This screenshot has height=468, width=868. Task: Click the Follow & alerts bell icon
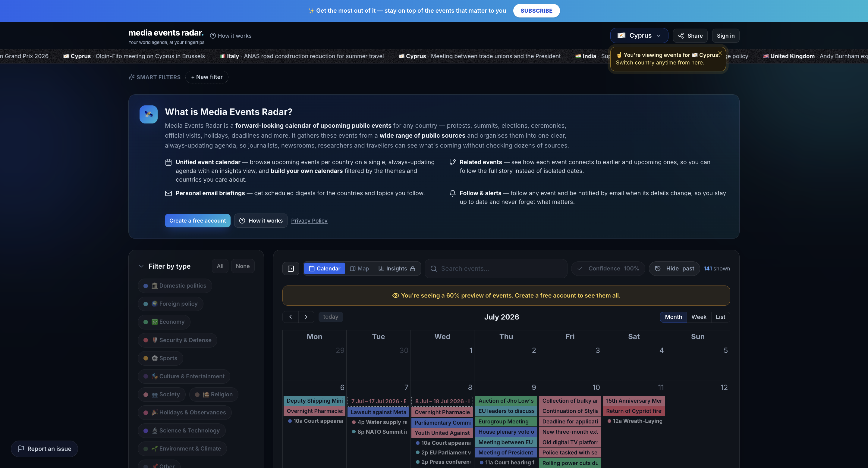point(452,193)
